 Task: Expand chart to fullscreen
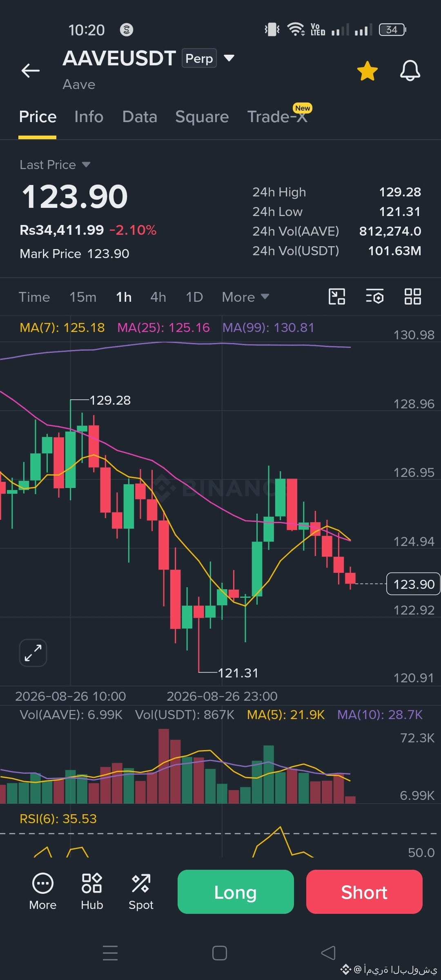point(33,653)
